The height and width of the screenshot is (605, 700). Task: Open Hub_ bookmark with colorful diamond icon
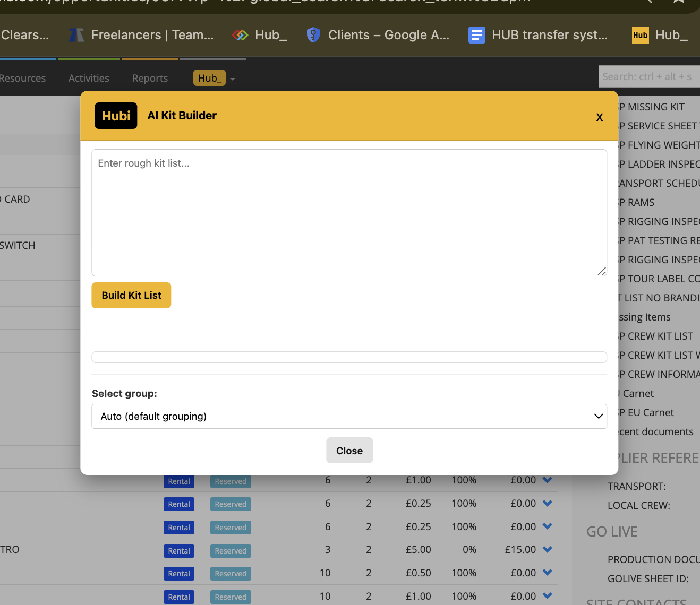(x=260, y=35)
